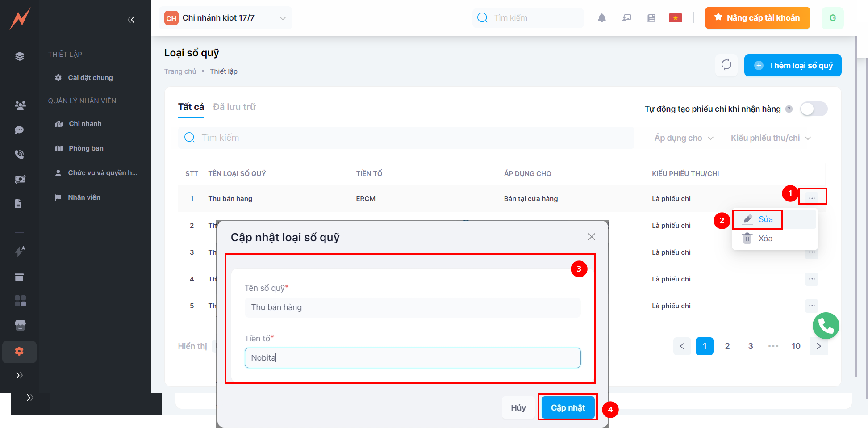Click the Cập nhật button
The image size is (868, 428).
568,407
